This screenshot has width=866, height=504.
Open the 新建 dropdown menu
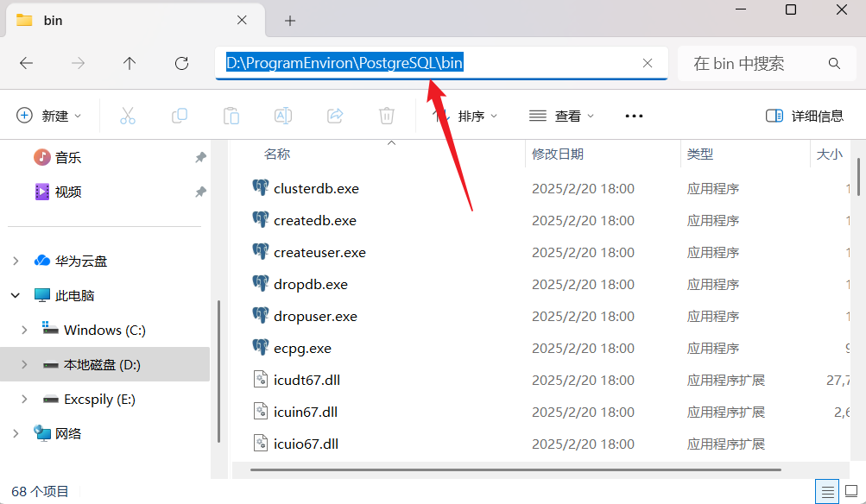click(x=48, y=116)
